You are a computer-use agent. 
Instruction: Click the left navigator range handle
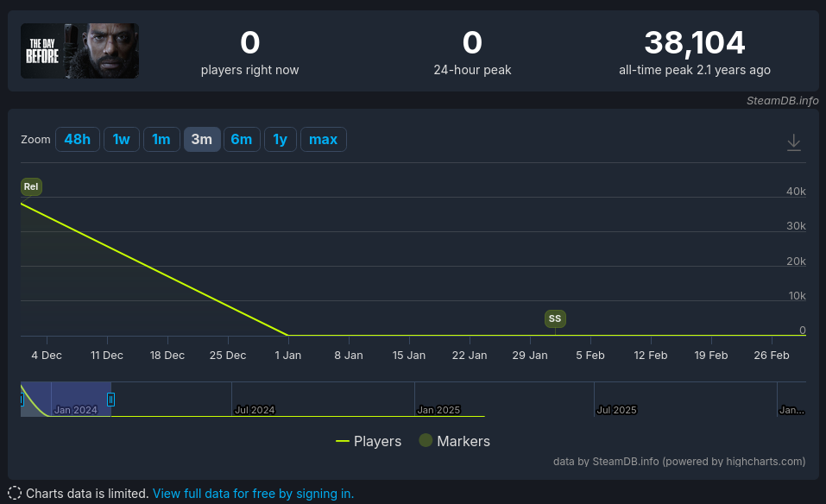point(22,400)
